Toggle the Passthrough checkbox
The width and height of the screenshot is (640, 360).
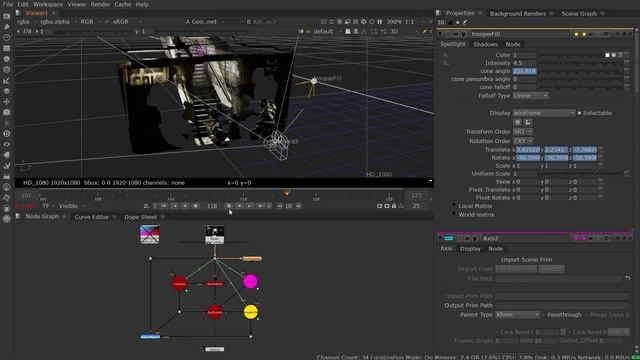pyautogui.click(x=544, y=315)
